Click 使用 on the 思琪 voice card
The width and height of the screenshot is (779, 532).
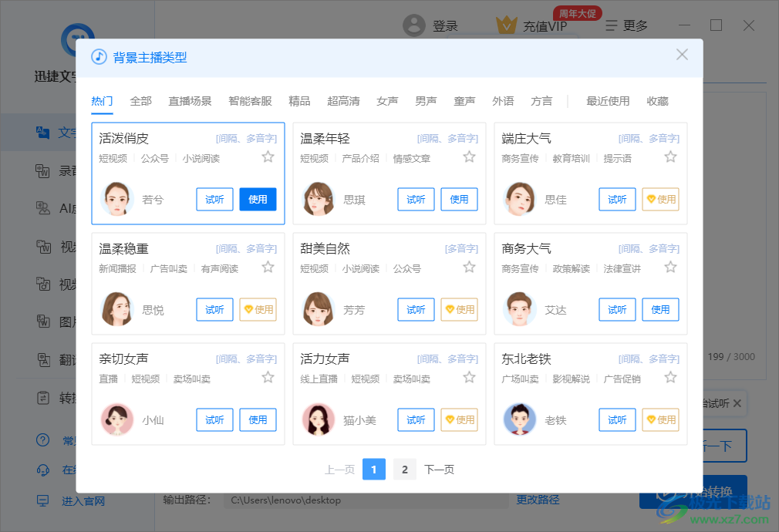tap(459, 199)
